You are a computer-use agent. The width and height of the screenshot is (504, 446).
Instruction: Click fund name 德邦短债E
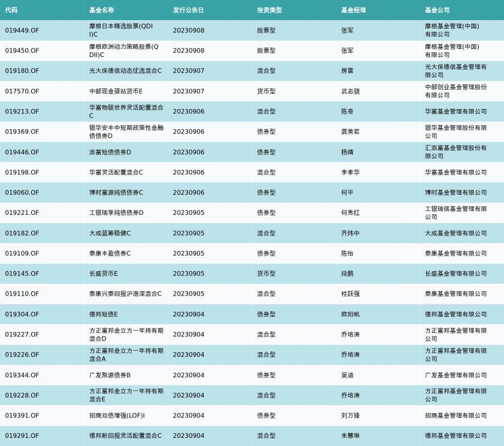point(103,314)
